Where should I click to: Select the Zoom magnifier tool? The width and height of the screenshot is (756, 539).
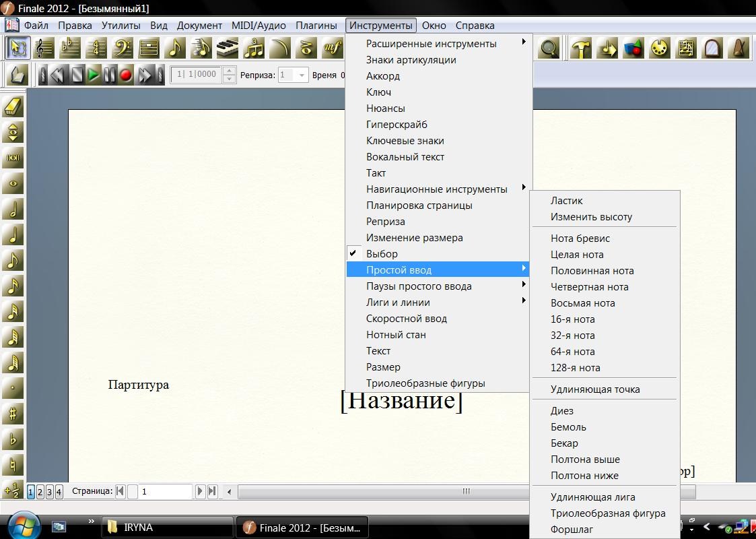pos(548,48)
